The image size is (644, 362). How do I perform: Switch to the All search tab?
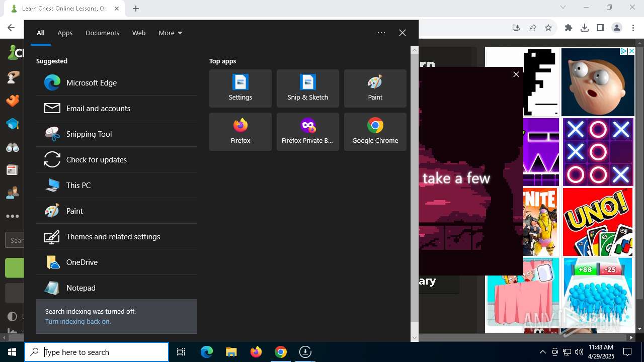click(x=41, y=33)
